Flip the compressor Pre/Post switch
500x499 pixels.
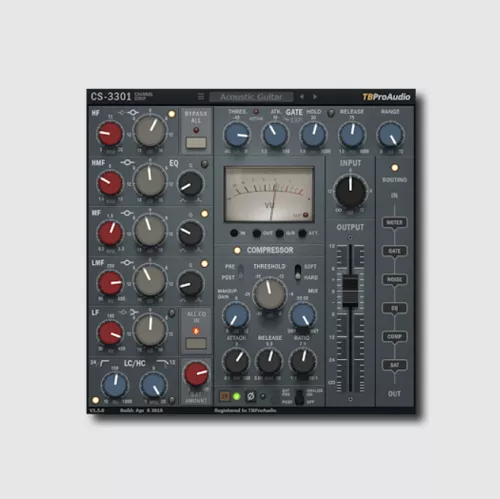point(241,272)
